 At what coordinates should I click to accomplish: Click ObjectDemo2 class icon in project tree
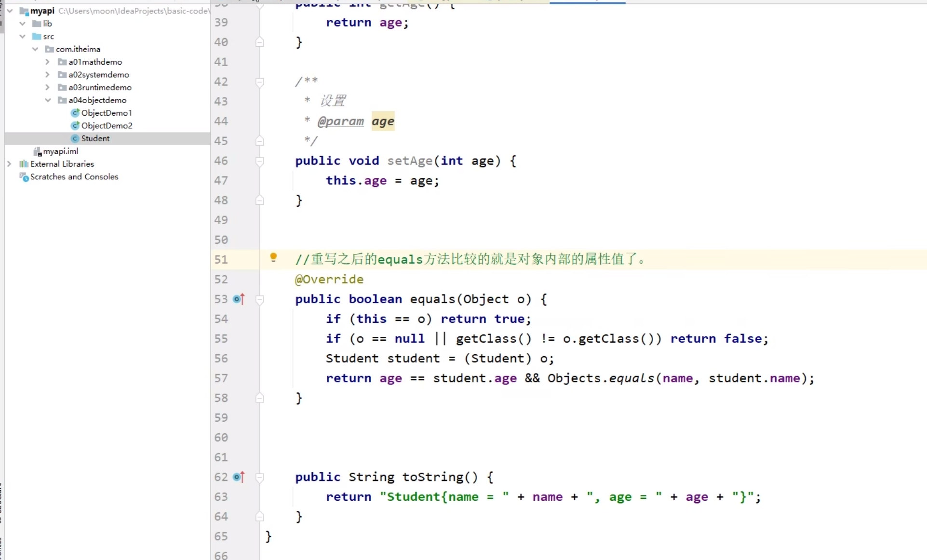click(x=75, y=125)
